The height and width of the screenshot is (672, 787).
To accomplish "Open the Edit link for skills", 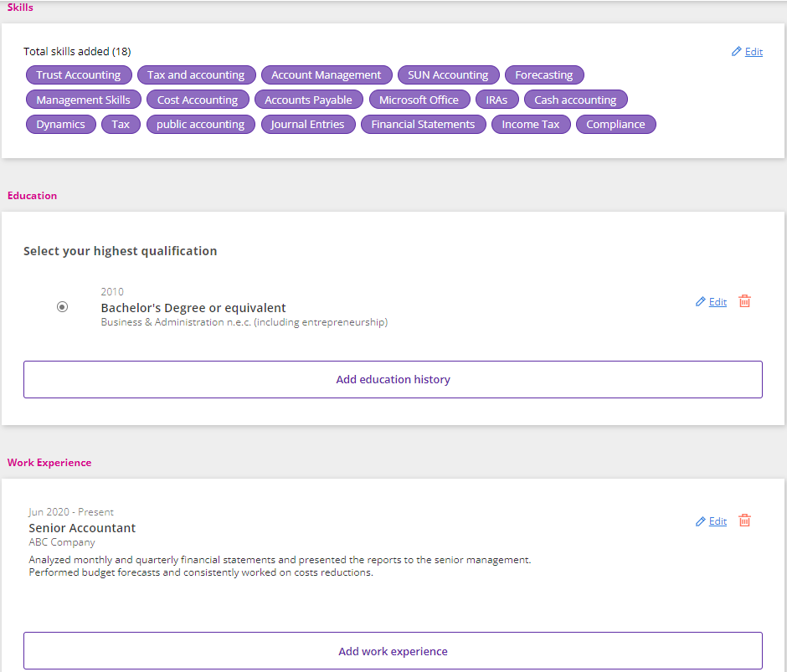I will coord(754,52).
